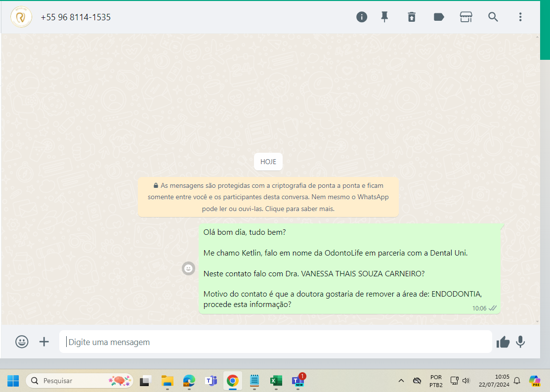Click the HOJE date chip
Screen dimensions: 550x392
pos(268,162)
